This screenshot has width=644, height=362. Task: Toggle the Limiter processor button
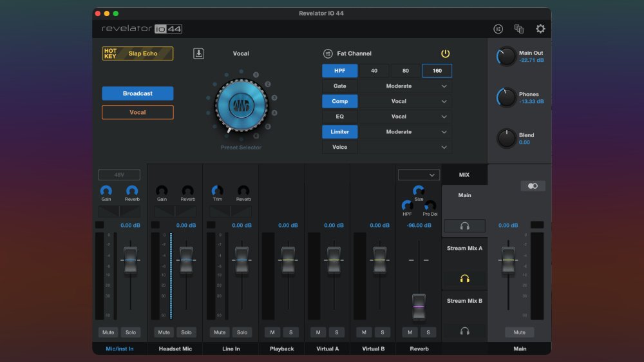point(339,132)
